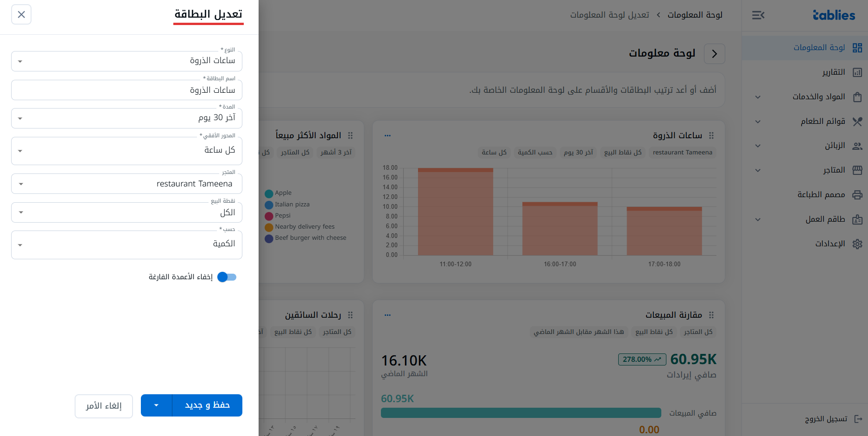
Task: Expand الزبائن submenu chevron
Action: pos(758,146)
